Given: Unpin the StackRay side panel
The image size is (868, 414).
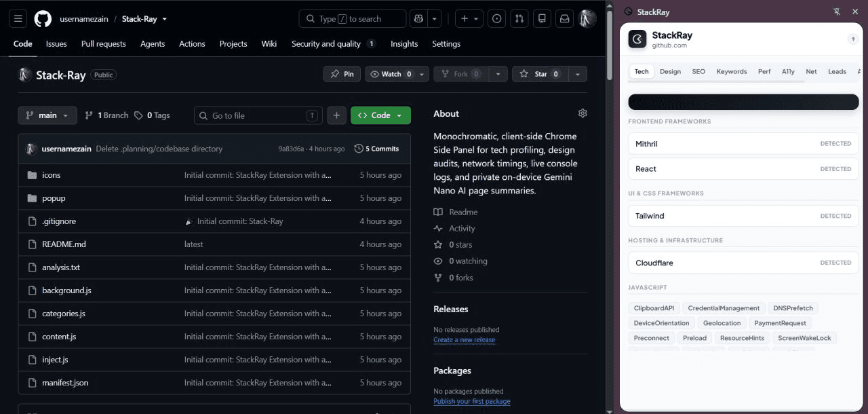Looking at the screenshot, I should click(x=837, y=12).
